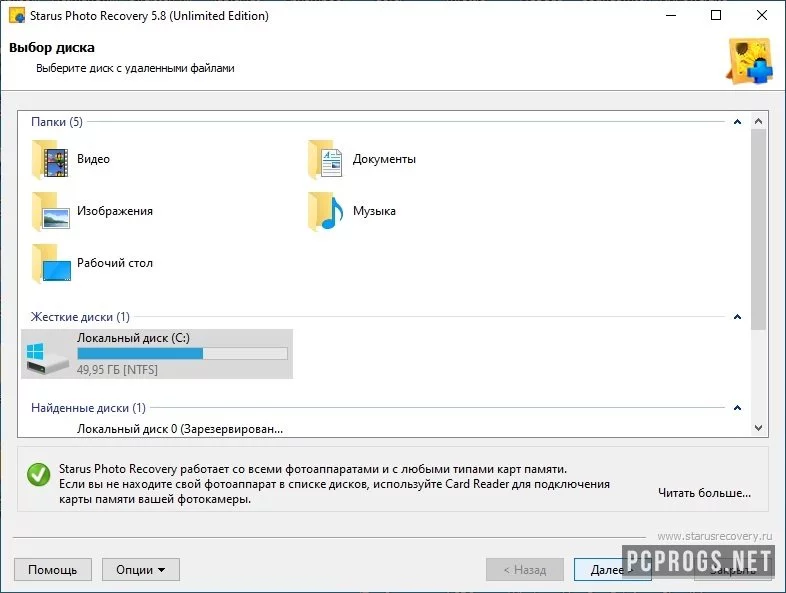This screenshot has width=786, height=593.
Task: Open the Читать больше... link
Action: (704, 493)
